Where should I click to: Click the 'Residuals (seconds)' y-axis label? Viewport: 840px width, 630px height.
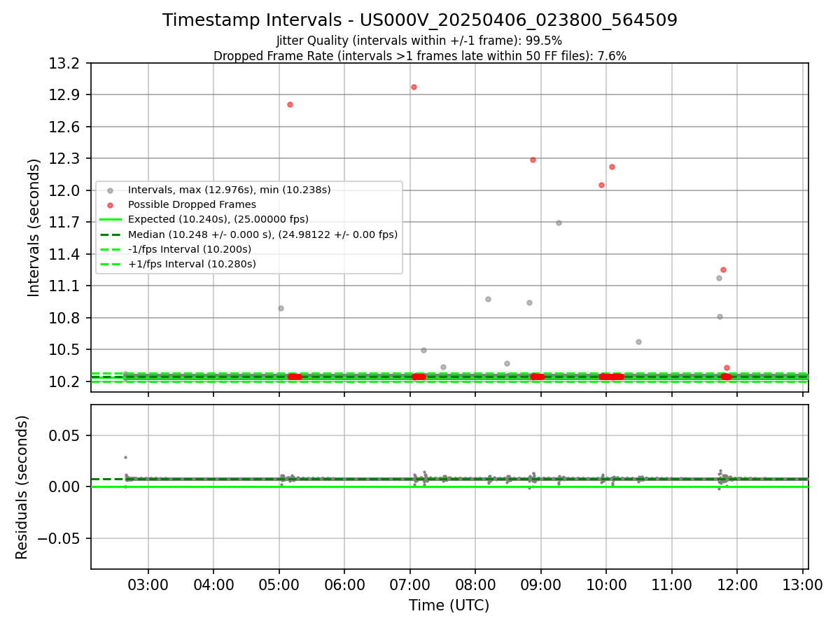(22, 487)
